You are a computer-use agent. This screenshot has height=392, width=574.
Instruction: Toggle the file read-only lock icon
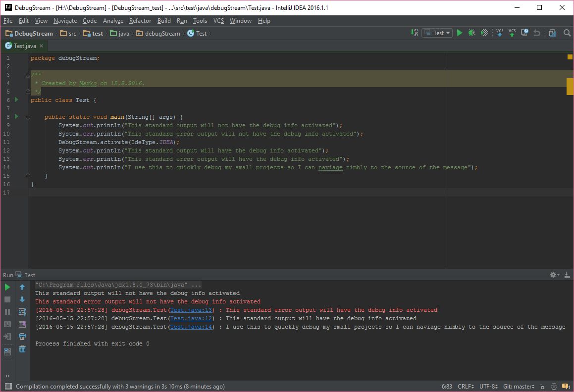(542, 387)
